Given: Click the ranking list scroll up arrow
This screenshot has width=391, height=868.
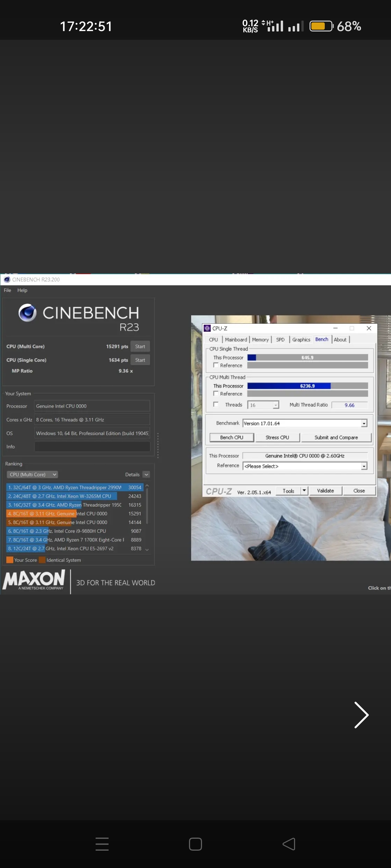Looking at the screenshot, I should click(147, 485).
